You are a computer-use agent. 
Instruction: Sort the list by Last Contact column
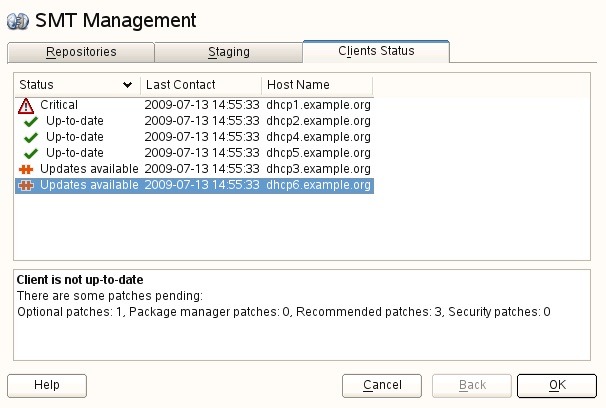pyautogui.click(x=200, y=85)
